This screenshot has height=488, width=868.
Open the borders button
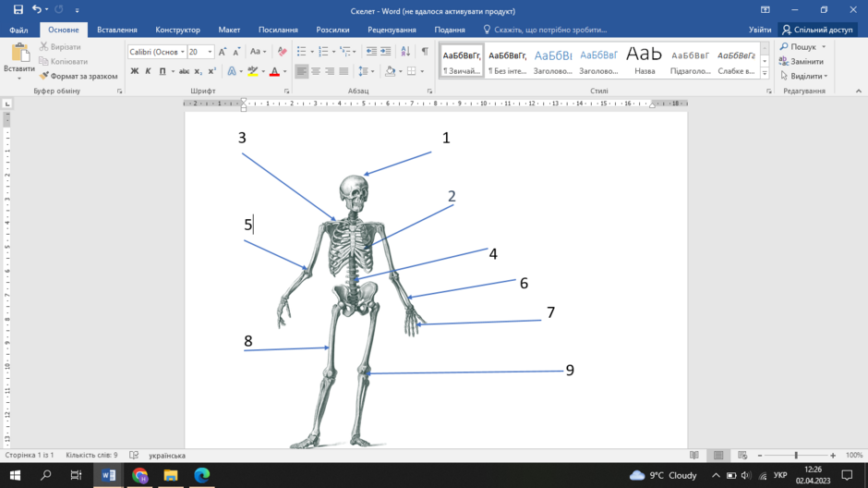(x=411, y=71)
